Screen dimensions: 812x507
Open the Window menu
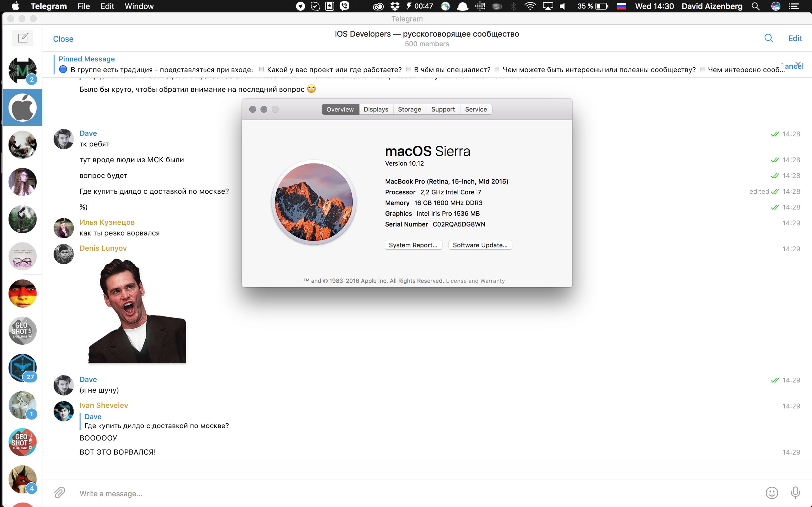click(139, 6)
